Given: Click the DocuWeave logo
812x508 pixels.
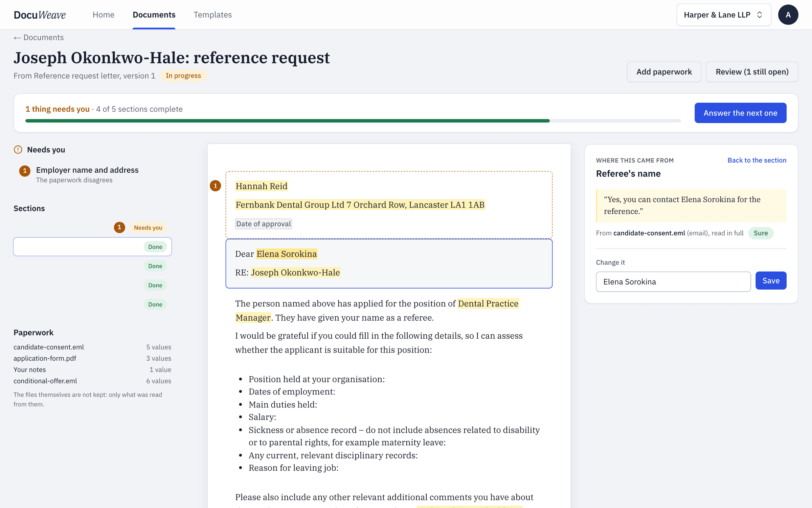Looking at the screenshot, I should (40, 15).
